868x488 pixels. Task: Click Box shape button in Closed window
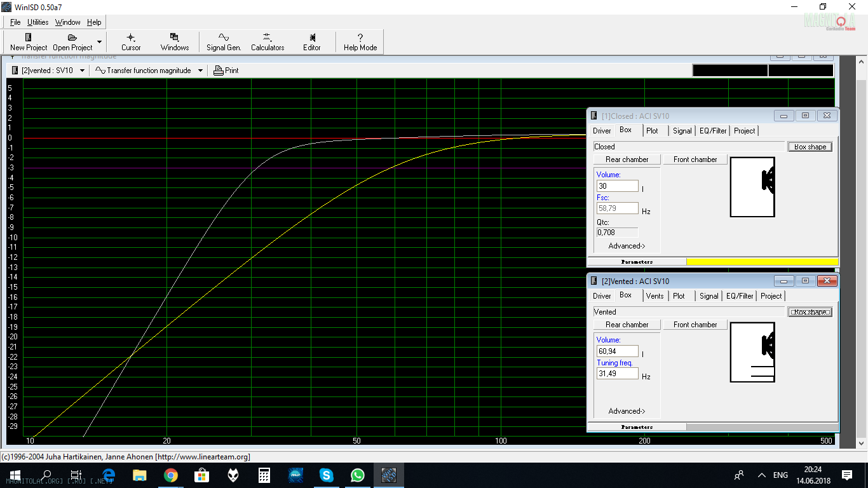[810, 147]
